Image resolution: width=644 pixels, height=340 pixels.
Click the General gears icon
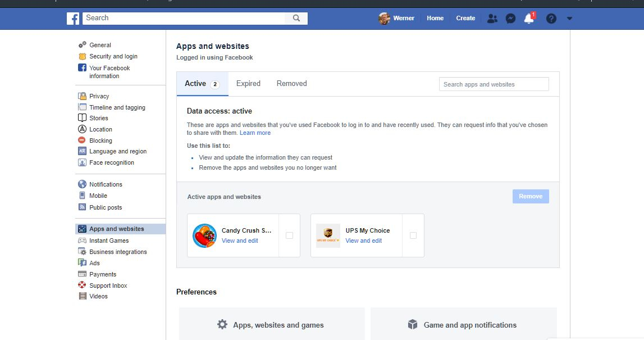[x=82, y=45]
